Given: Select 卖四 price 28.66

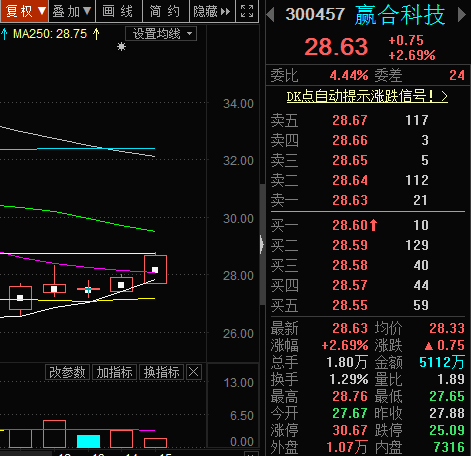Looking at the screenshot, I should click(350, 140).
